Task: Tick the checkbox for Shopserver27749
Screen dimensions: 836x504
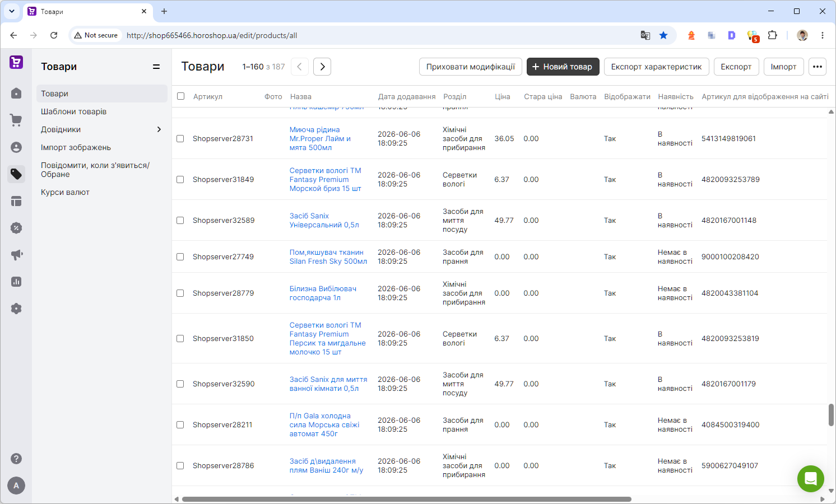Action: tap(180, 256)
